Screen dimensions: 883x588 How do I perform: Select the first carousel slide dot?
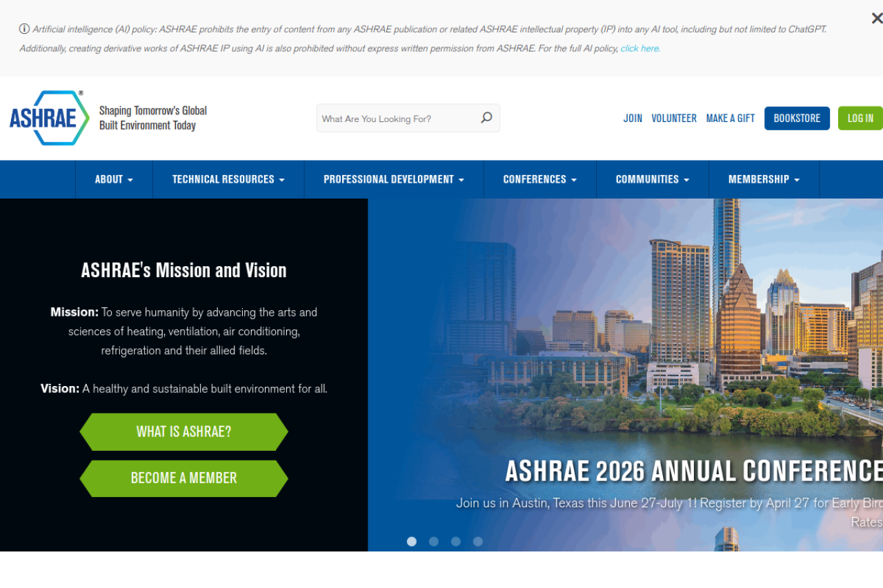(x=412, y=542)
